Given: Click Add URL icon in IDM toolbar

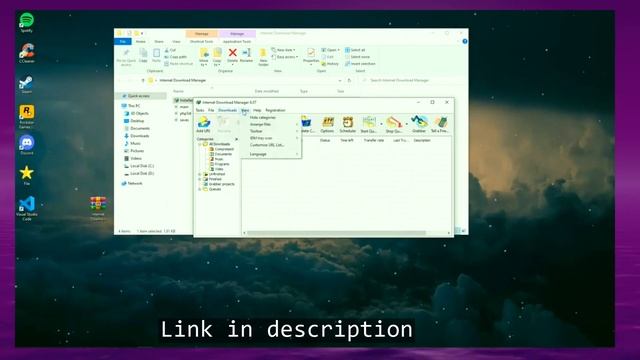Looking at the screenshot, I should click(203, 124).
